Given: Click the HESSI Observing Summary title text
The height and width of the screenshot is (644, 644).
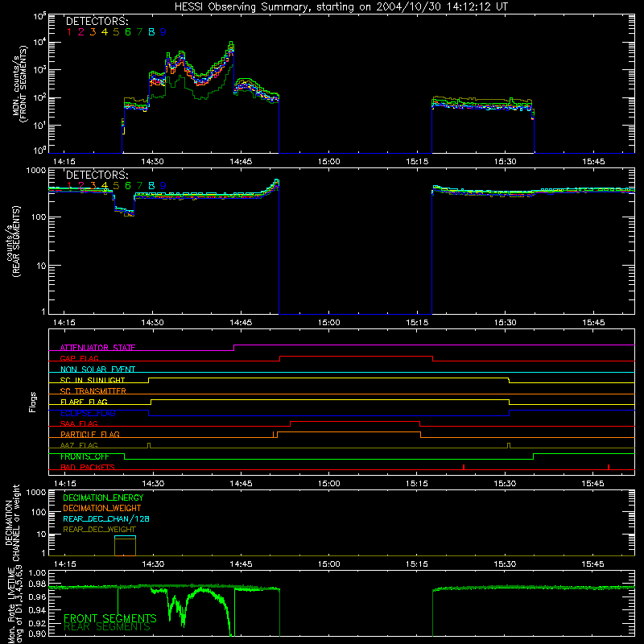Looking at the screenshot, I should [341, 7].
